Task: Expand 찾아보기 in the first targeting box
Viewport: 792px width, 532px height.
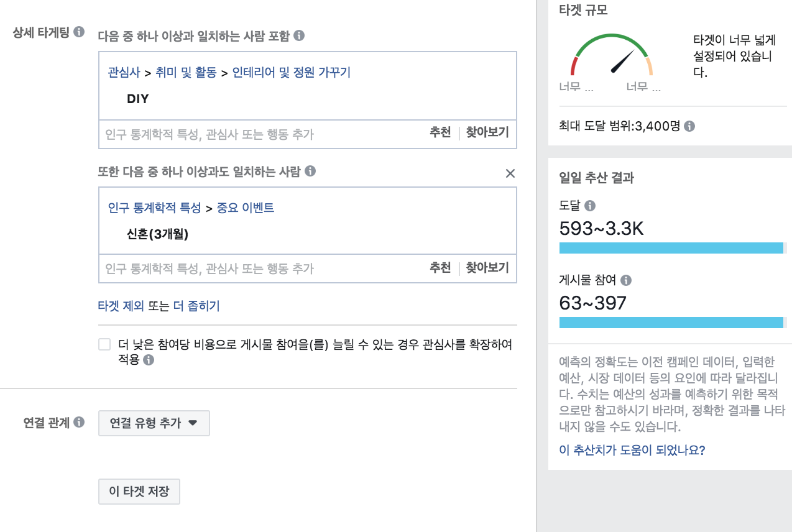Action: click(x=487, y=132)
